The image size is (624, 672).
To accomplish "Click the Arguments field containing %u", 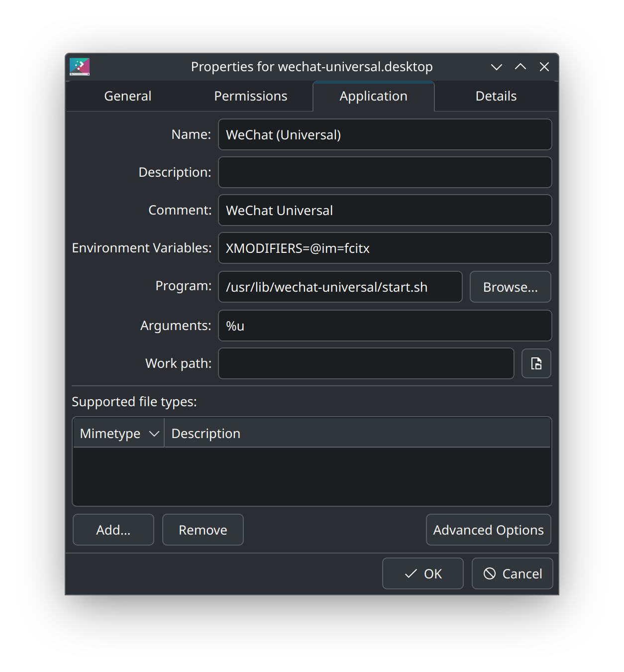I will coord(385,326).
